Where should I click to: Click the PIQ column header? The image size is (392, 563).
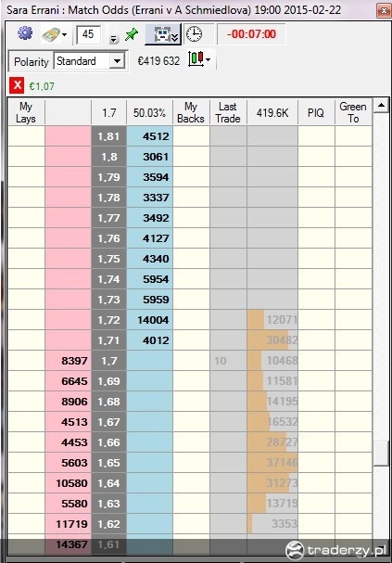316,112
